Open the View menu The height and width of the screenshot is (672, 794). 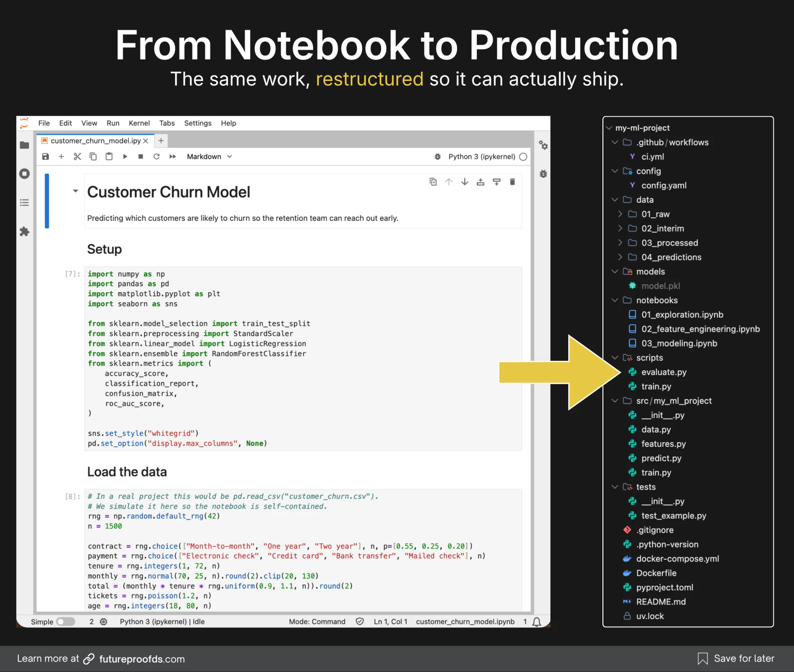pos(89,123)
